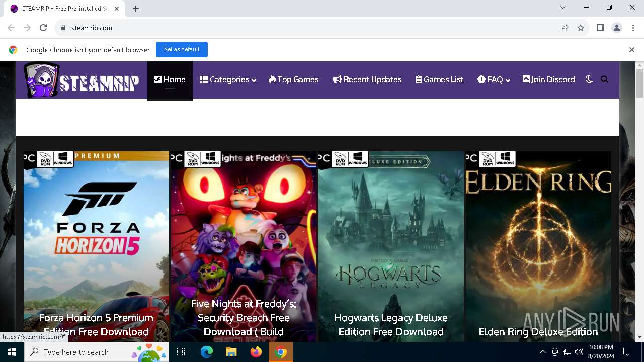The image size is (644, 362).
Task: Open Windows Start menu
Action: tap(12, 352)
